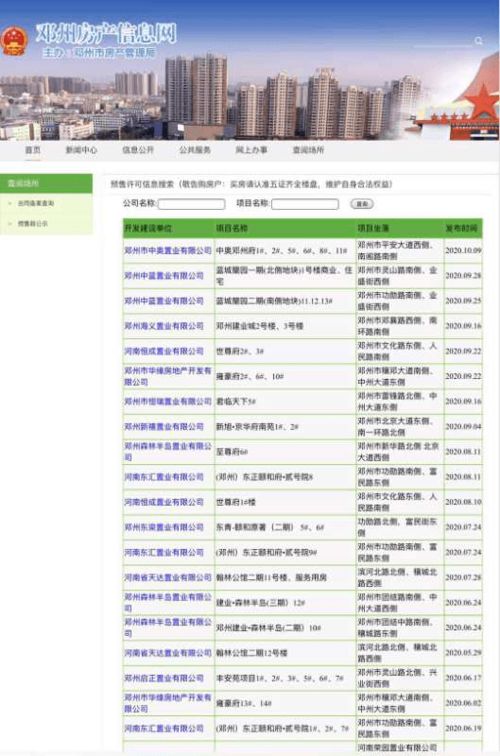Click the date cell 2020.09.04
This screenshot has width=500, height=756.
(463, 427)
